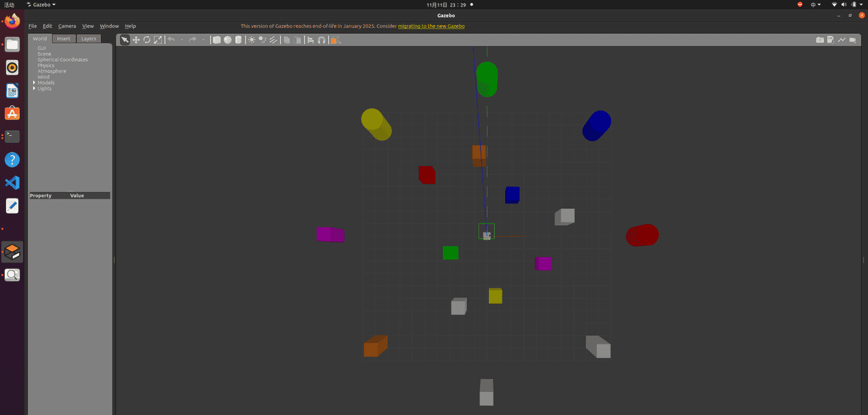Expand the Lights tree node
This screenshot has height=415, width=868.
click(x=35, y=89)
